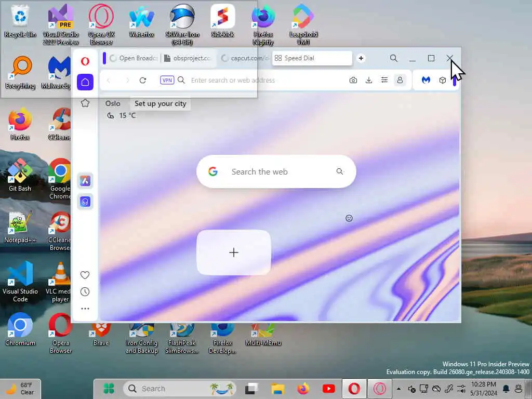This screenshot has width=532, height=399.
Task: Select Iron Config and Backup shortcut
Action: pos(141,339)
